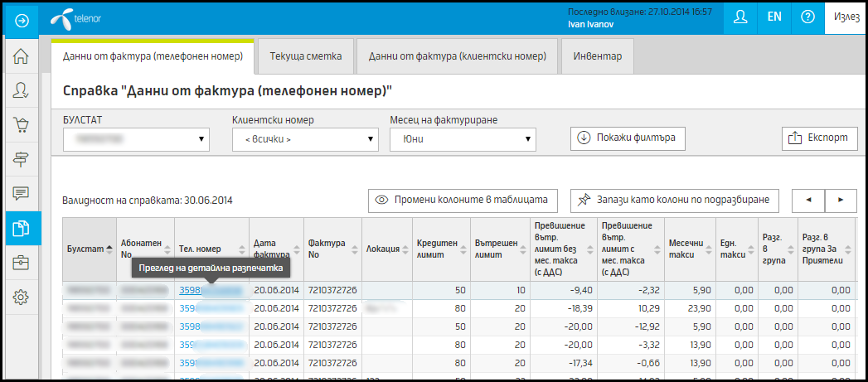This screenshot has height=382, width=868.
Task: Open the user account icon in header
Action: (740, 17)
